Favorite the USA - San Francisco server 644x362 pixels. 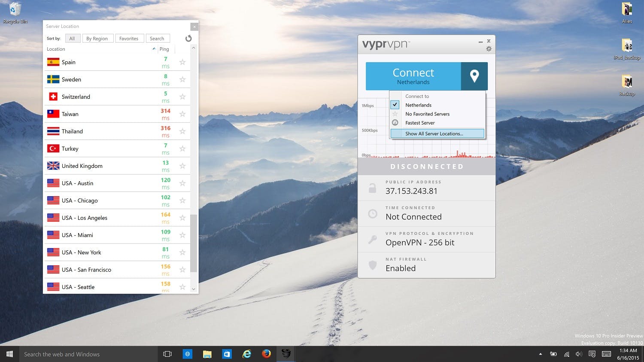182,270
